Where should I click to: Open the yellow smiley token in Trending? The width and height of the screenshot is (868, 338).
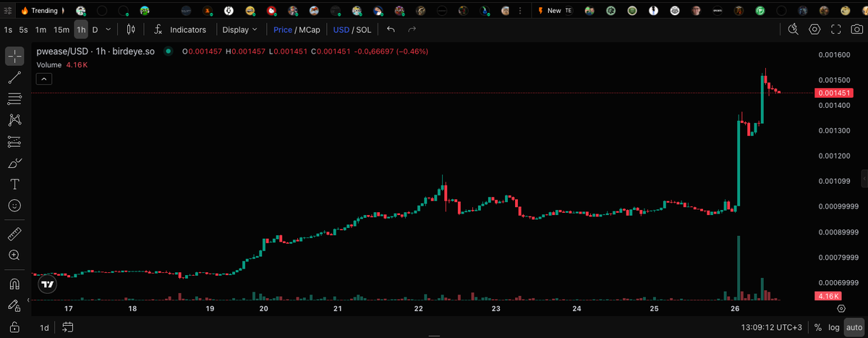[x=250, y=11]
